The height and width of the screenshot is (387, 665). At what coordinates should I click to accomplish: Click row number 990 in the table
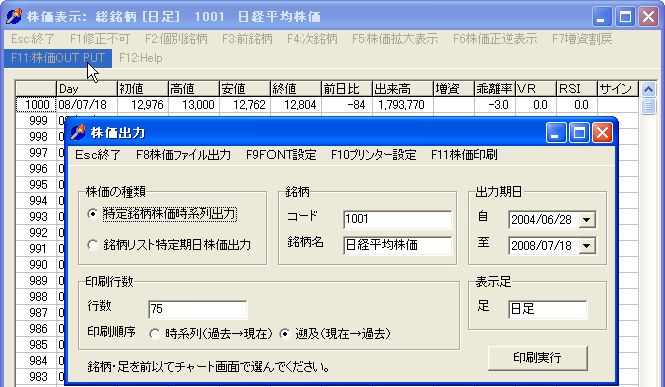click(36, 264)
